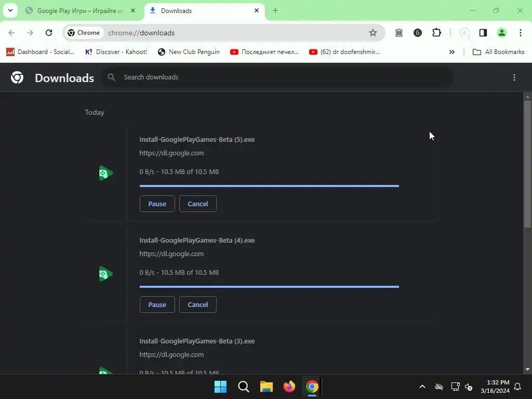Open dr doofenshmir YouTube bookmark
The width and height of the screenshot is (532, 399).
coord(344,52)
